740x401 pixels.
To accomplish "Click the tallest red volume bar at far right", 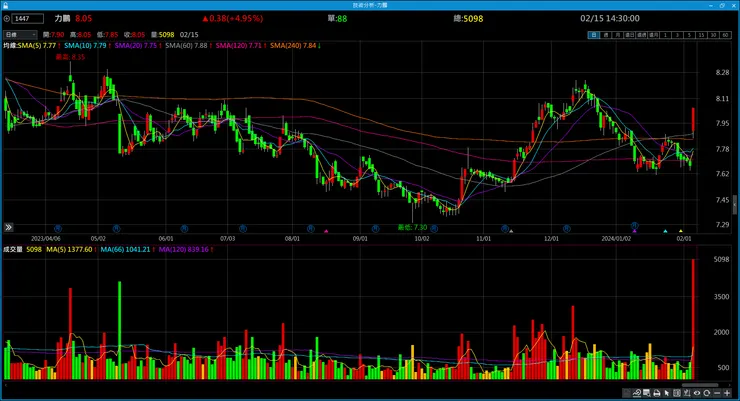I will click(x=693, y=318).
